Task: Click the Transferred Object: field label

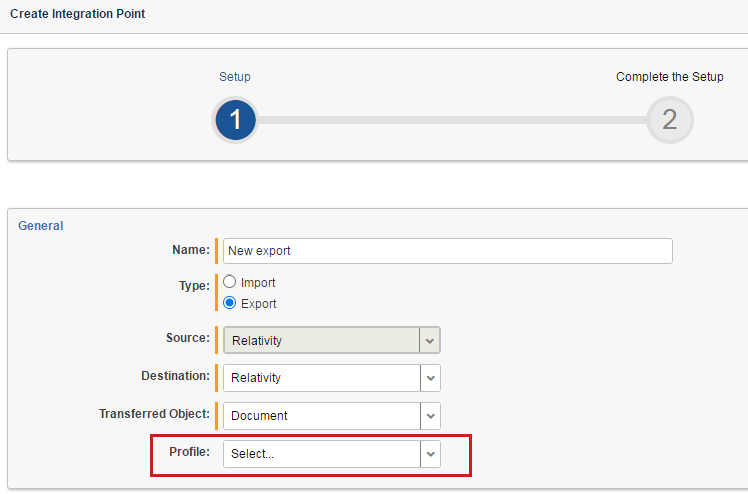Action: coord(154,413)
